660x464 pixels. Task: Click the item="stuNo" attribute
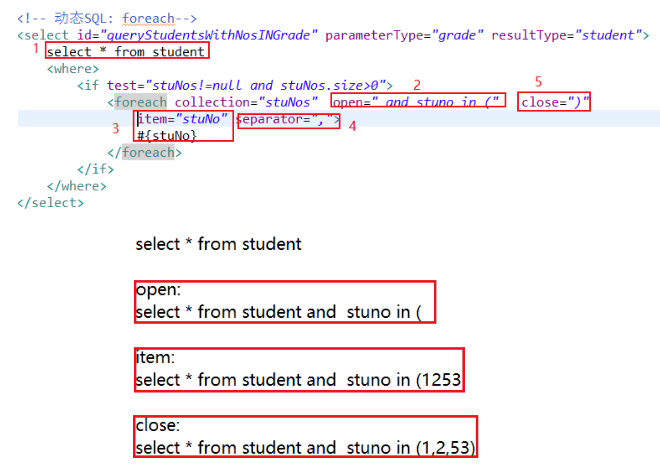(185, 119)
